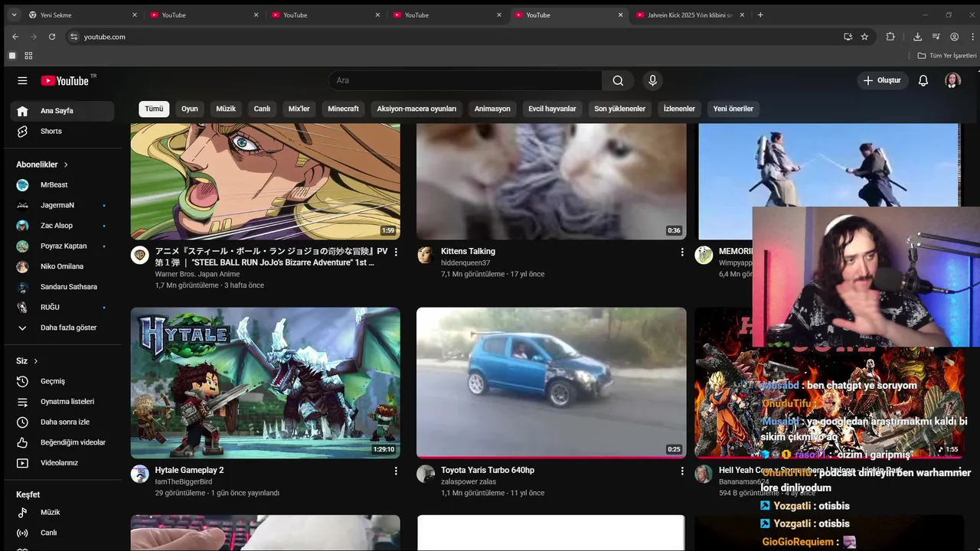Open the browser downloads icon

click(x=917, y=37)
